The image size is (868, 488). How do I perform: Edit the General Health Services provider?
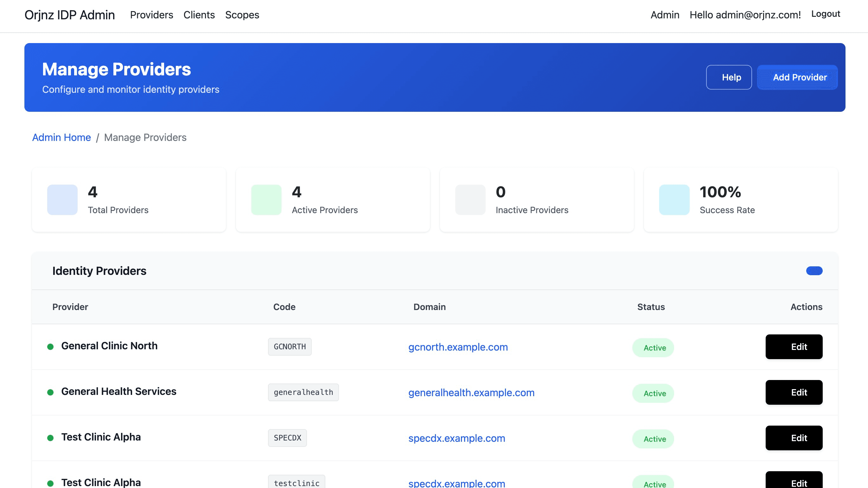[794, 392]
